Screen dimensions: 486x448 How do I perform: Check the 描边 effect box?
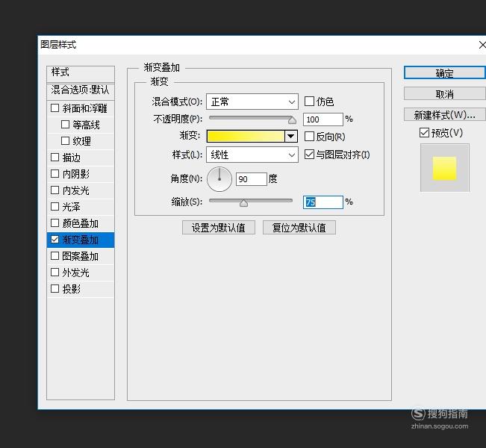pyautogui.click(x=54, y=158)
